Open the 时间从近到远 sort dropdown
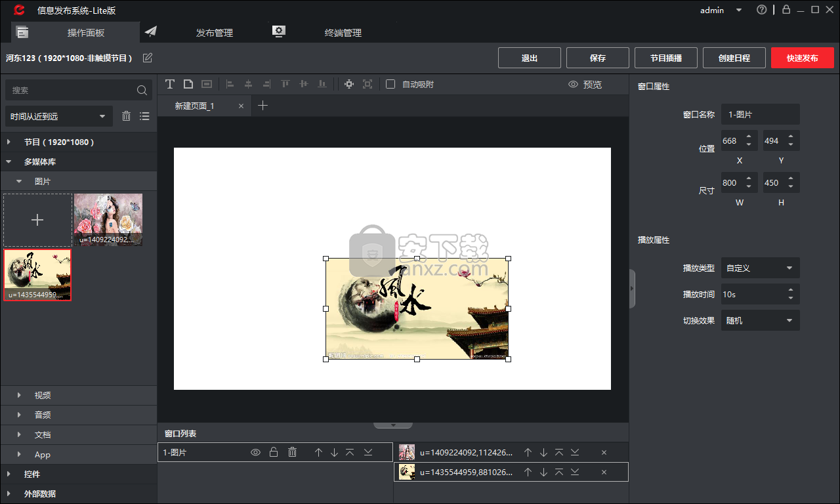The width and height of the screenshot is (840, 504). (x=59, y=117)
